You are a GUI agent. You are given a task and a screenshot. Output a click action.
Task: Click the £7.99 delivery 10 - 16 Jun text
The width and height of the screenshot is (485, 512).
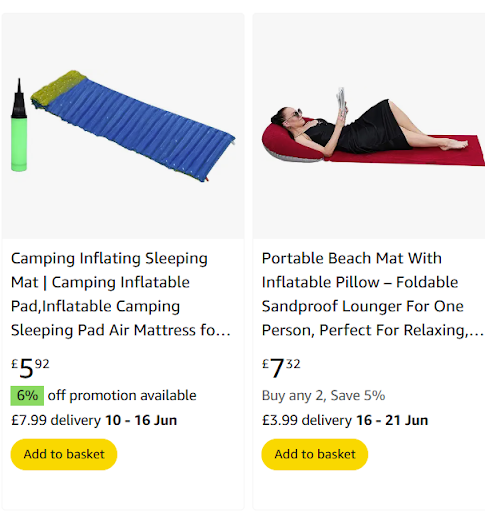click(94, 420)
